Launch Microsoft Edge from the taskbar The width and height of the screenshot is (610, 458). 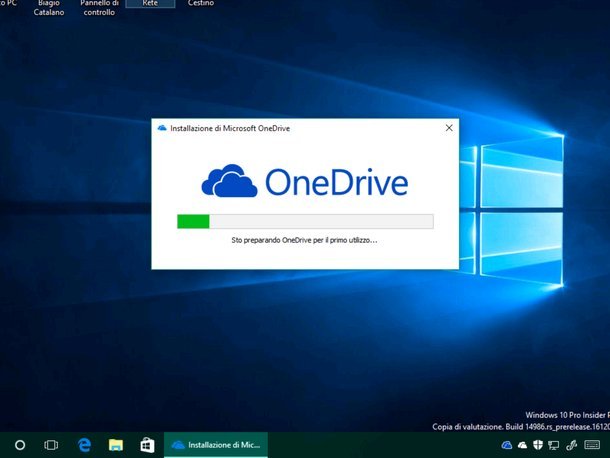pos(84,445)
